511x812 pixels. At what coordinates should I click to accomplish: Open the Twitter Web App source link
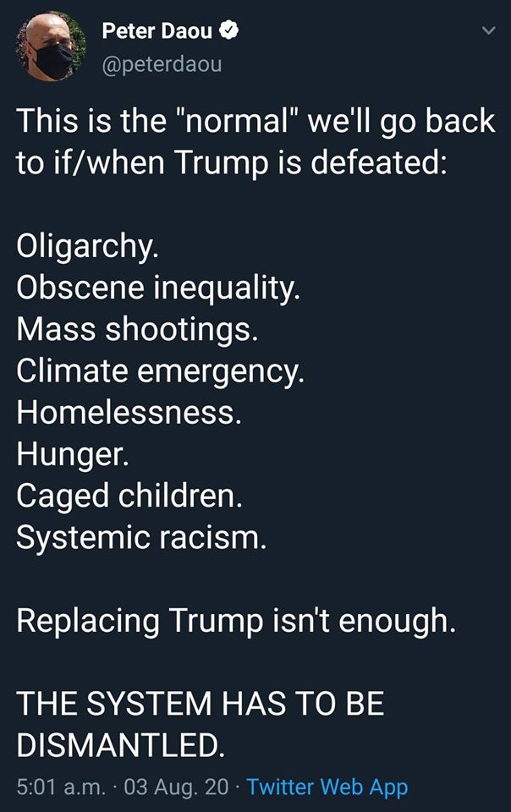327,787
